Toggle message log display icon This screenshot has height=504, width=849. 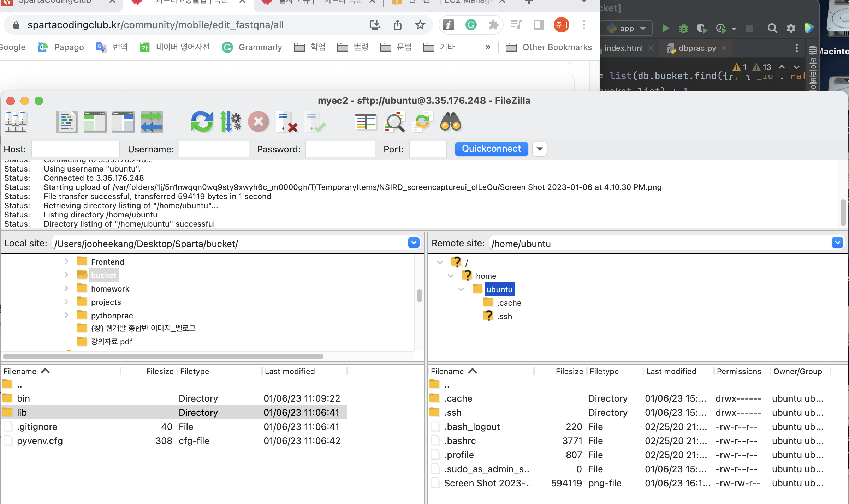(x=67, y=122)
